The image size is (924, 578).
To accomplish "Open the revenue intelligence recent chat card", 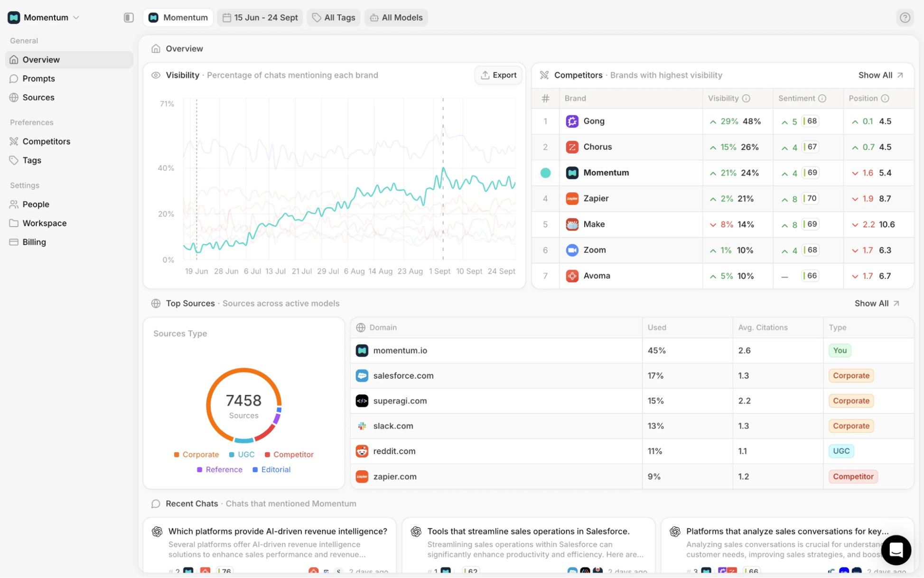I will [270, 545].
